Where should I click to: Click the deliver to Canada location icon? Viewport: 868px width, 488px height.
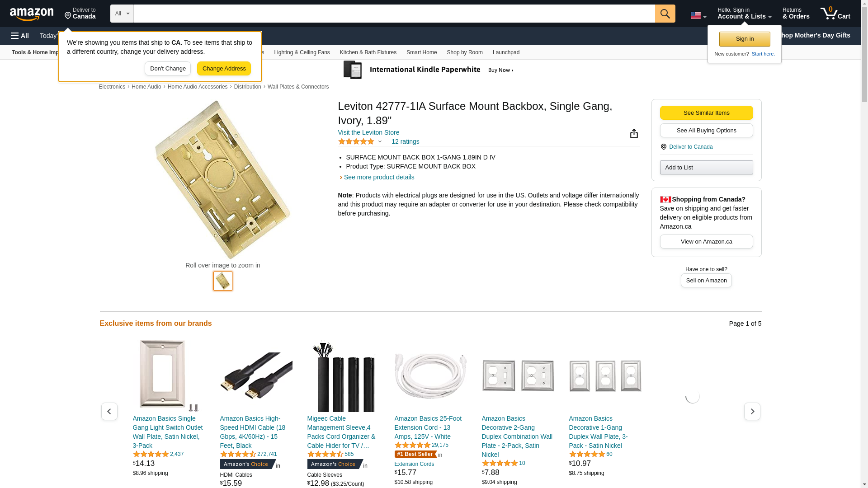(x=663, y=147)
